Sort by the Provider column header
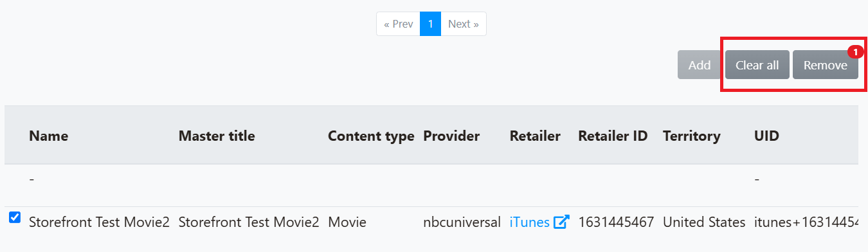Image resolution: width=868 pixels, height=252 pixels. 451,136
